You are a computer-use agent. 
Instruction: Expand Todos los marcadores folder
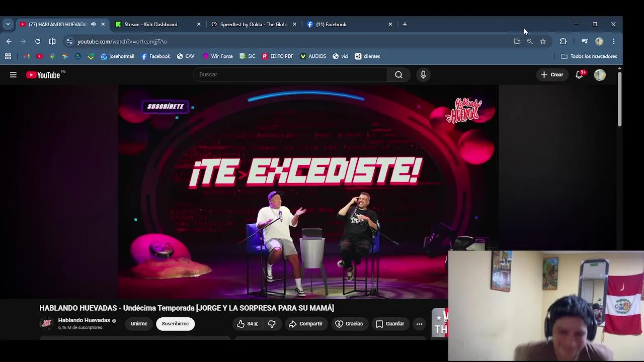(589, 56)
